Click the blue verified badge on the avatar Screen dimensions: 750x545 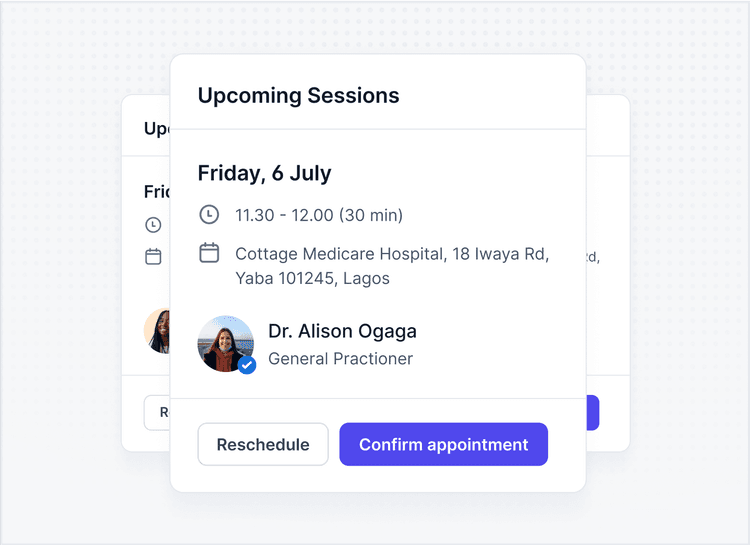pos(247,365)
